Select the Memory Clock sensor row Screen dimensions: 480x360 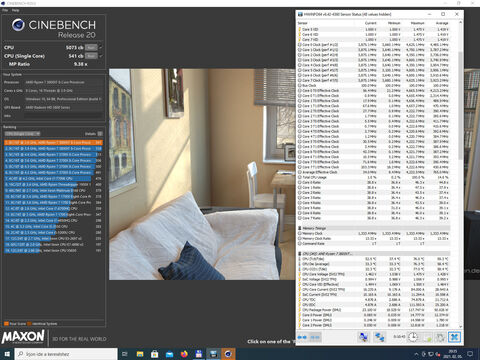tap(373, 233)
